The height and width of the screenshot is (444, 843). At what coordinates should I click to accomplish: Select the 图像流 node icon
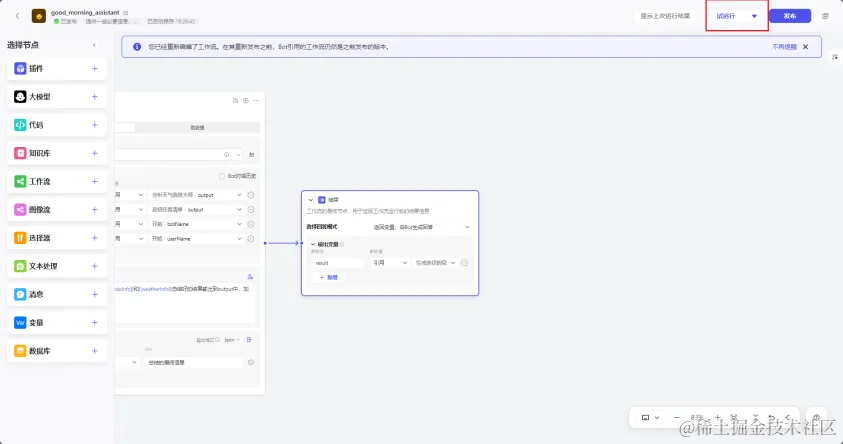click(x=20, y=210)
